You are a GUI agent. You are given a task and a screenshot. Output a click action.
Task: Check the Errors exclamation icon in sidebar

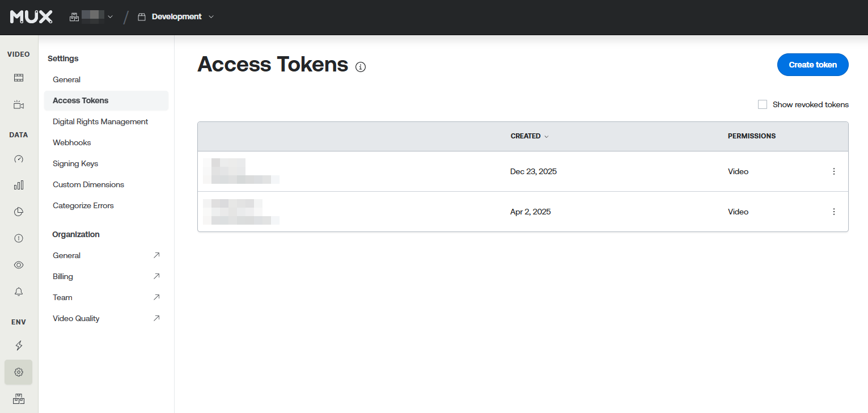(19, 238)
